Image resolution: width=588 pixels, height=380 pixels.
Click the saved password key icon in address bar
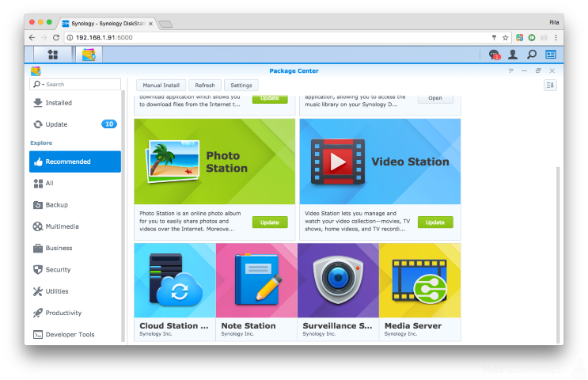pos(494,37)
